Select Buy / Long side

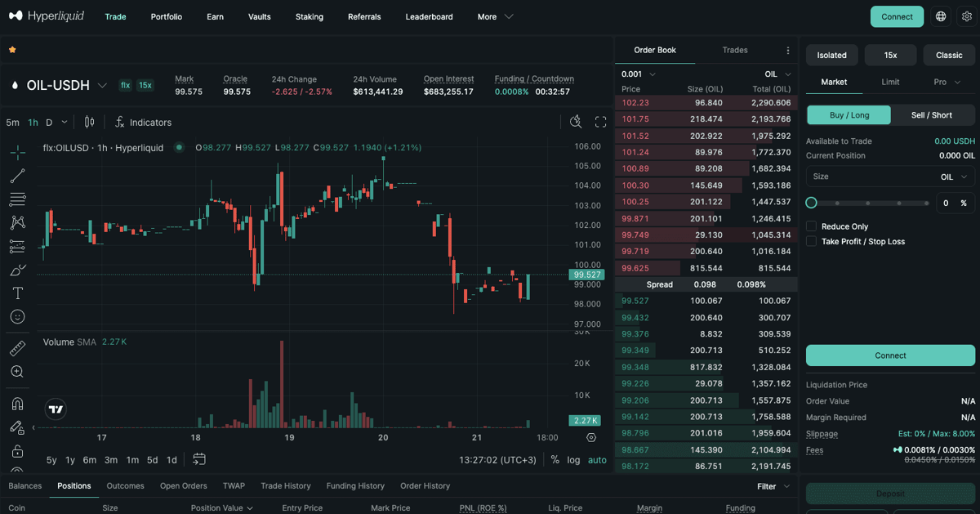click(849, 115)
